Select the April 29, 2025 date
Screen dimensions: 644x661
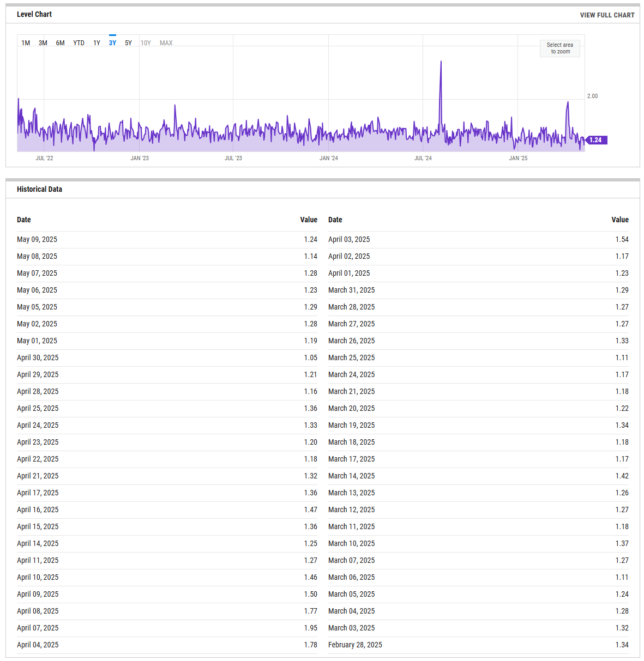[38, 374]
